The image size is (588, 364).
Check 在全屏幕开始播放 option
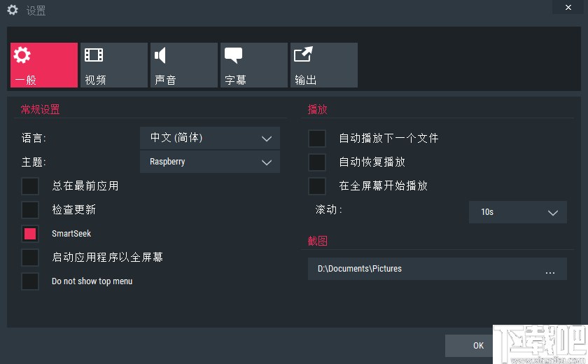[317, 186]
